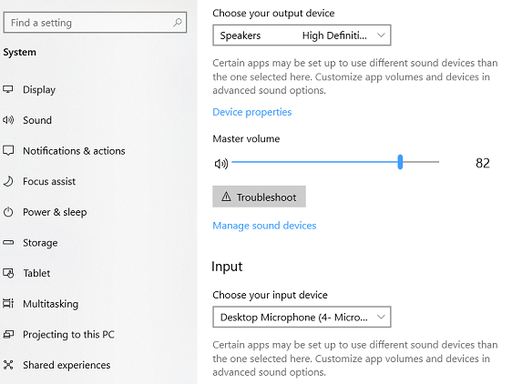Click the Choose your output device label
The image size is (512, 384).
(273, 13)
